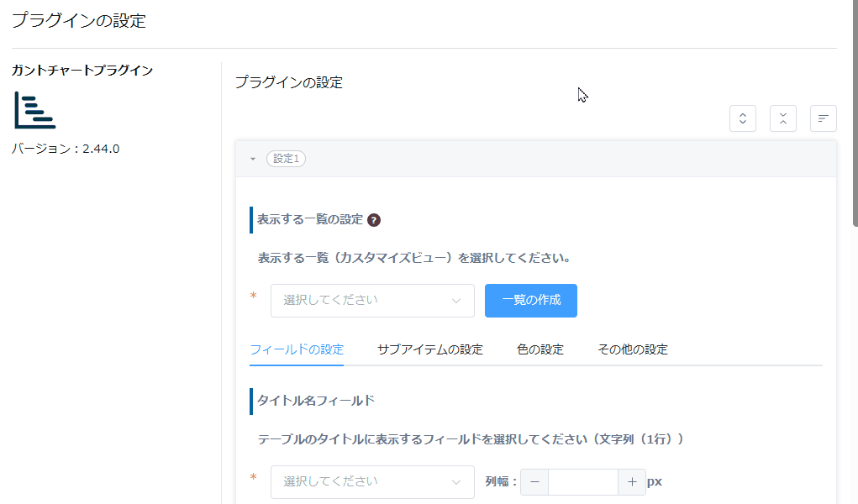Click the Gantt chart plugin logo
The height and width of the screenshot is (504, 858).
point(35,110)
